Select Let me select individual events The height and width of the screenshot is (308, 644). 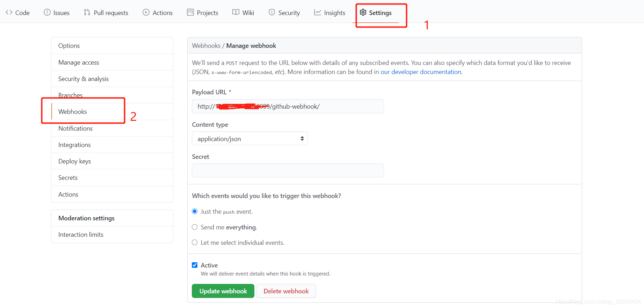tap(195, 242)
